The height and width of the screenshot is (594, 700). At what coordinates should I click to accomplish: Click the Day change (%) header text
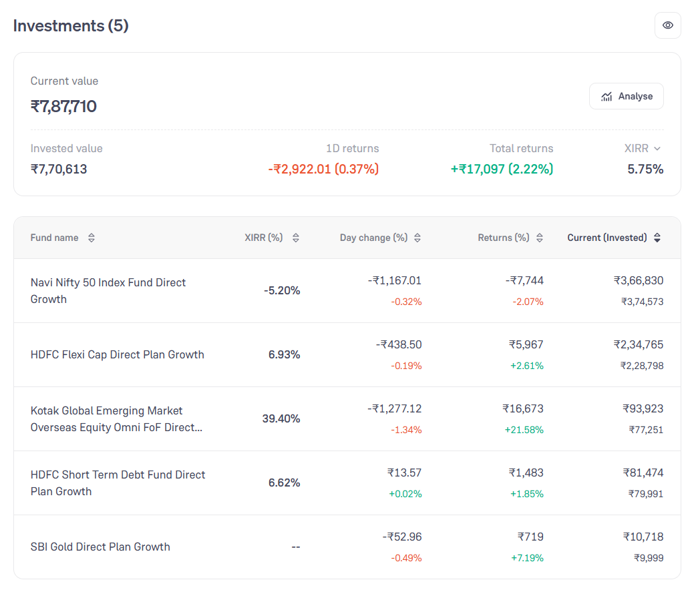[373, 238]
